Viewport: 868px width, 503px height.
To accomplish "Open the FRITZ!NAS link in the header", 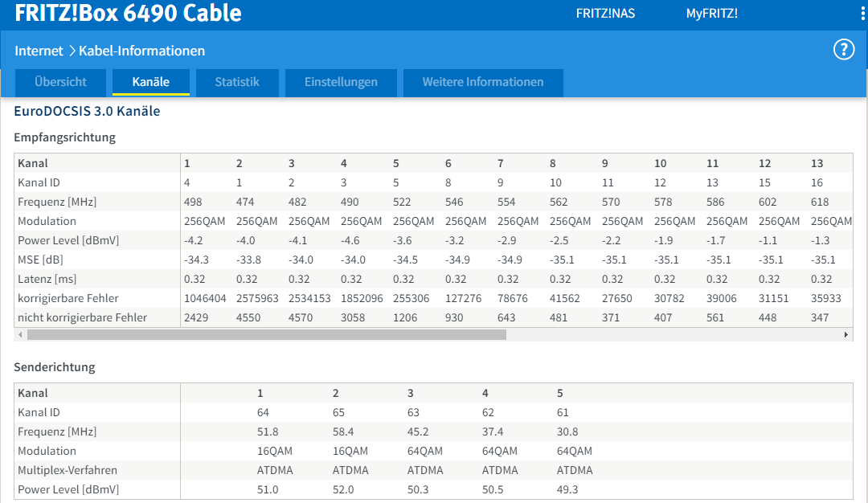I will 605,14.
